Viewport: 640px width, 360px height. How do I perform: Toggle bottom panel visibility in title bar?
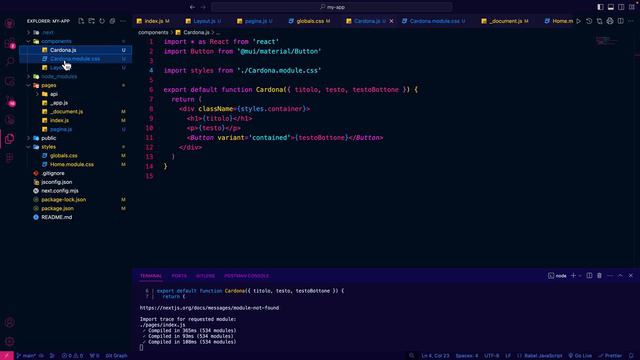(611, 7)
